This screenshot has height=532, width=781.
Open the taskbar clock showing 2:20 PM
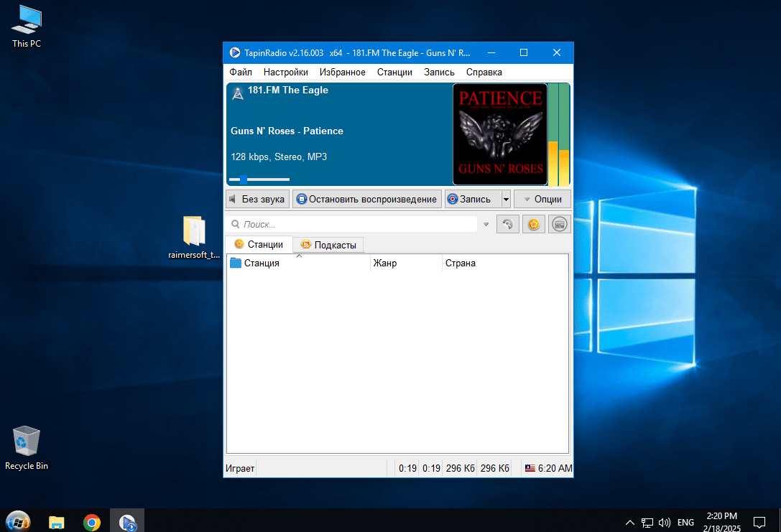coord(722,521)
